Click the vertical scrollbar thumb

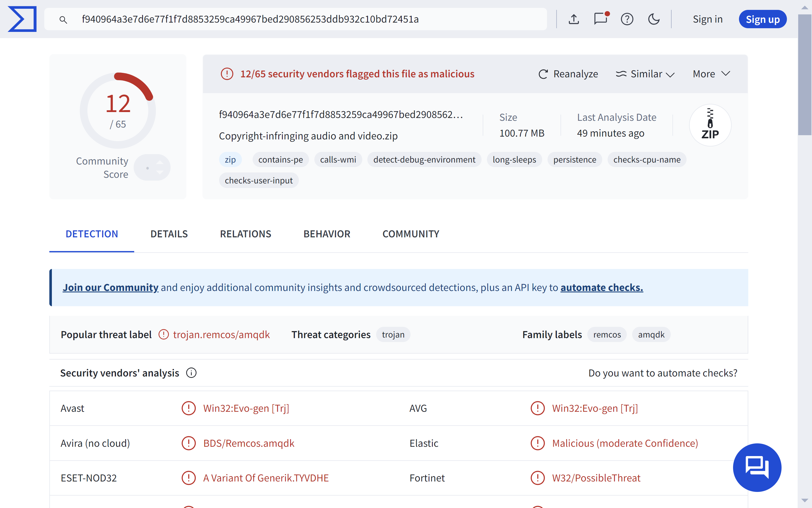[805, 75]
